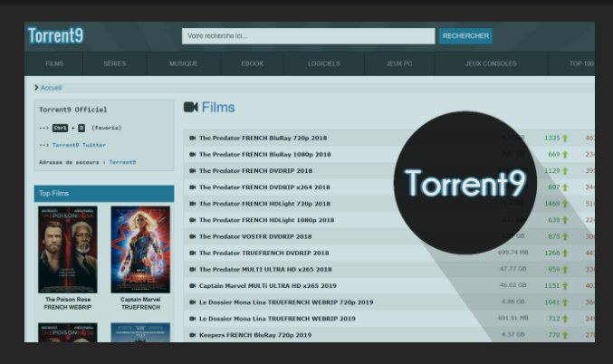The height and width of the screenshot is (364, 613).
Task: Click seeder arrow next to 1129
Action: (565, 171)
